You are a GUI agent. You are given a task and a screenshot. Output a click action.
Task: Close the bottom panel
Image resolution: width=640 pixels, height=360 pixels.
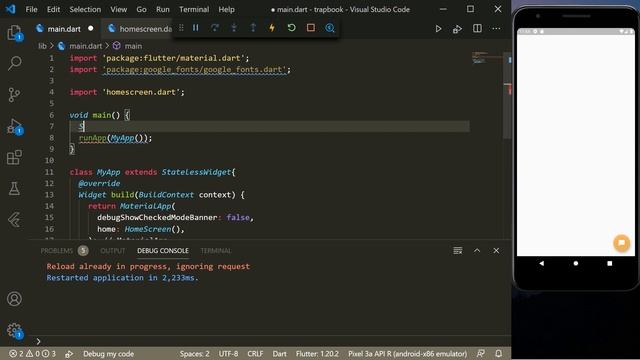[x=496, y=251]
